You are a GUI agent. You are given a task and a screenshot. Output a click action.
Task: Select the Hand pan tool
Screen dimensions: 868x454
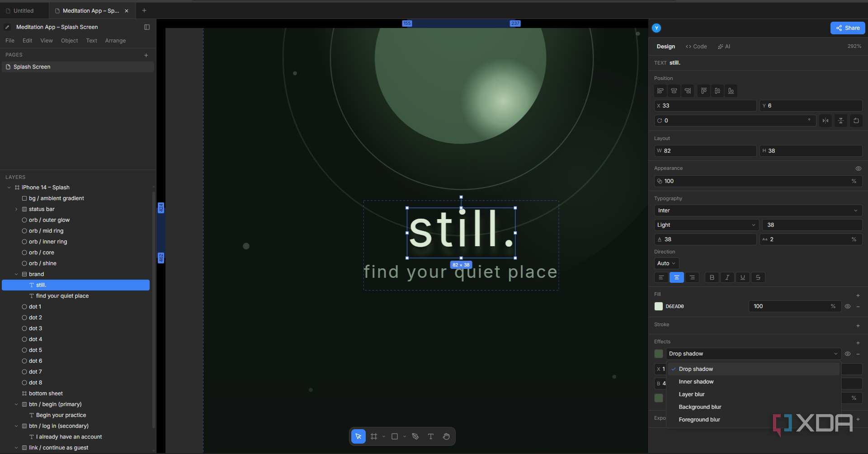(x=446, y=436)
